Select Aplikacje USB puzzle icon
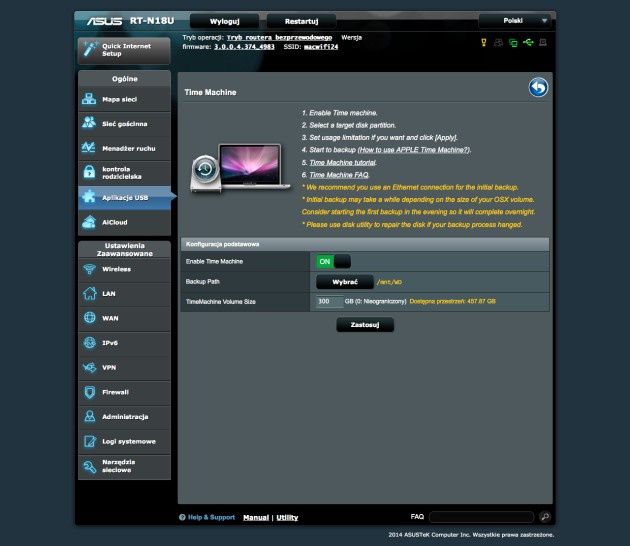 pyautogui.click(x=89, y=197)
